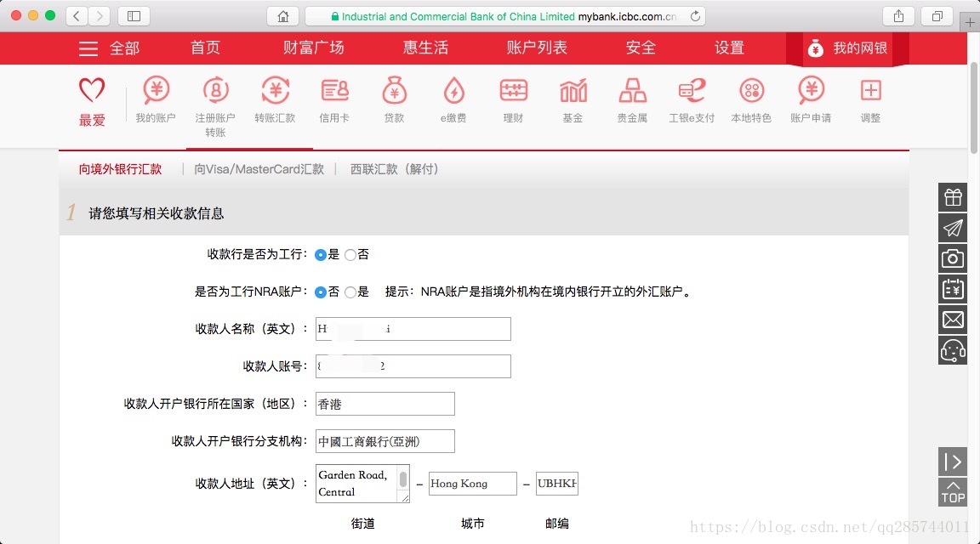Image resolution: width=980 pixels, height=544 pixels.
Task: Switch to 向Visa/MasterCard汇款 tab
Action: 259,169
